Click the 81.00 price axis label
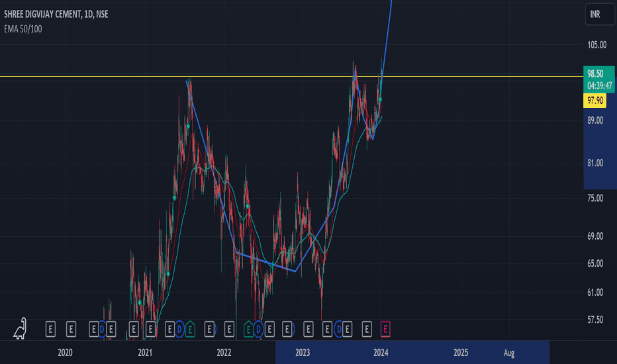Image resolution: width=617 pixels, height=364 pixels. (x=595, y=163)
